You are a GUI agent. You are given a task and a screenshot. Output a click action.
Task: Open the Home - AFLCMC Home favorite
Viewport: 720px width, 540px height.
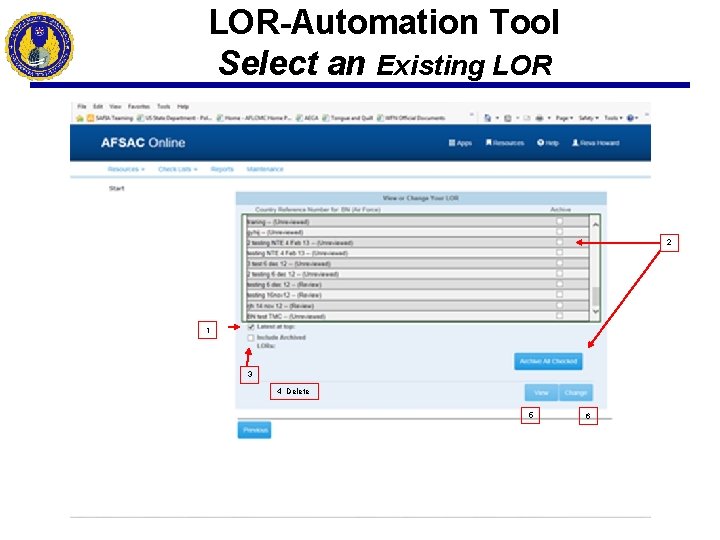click(x=254, y=118)
